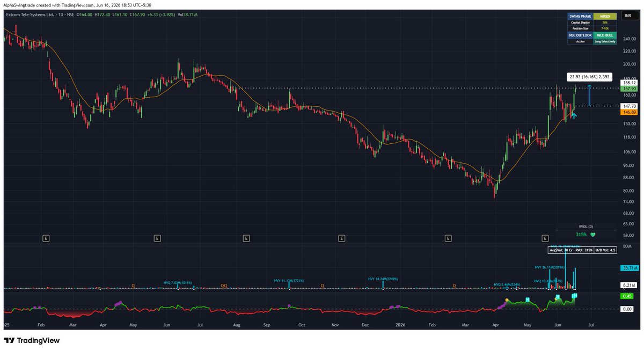Screen dimensions: 644x351
Task: Click the HVQ 3.46M(534%) volume label
Action: [507, 284]
